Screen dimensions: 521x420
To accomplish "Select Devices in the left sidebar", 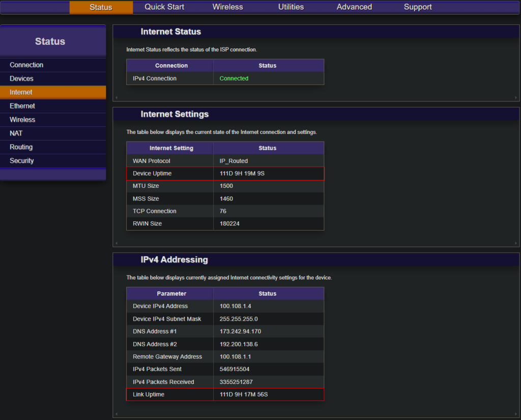I will pyautogui.click(x=21, y=79).
